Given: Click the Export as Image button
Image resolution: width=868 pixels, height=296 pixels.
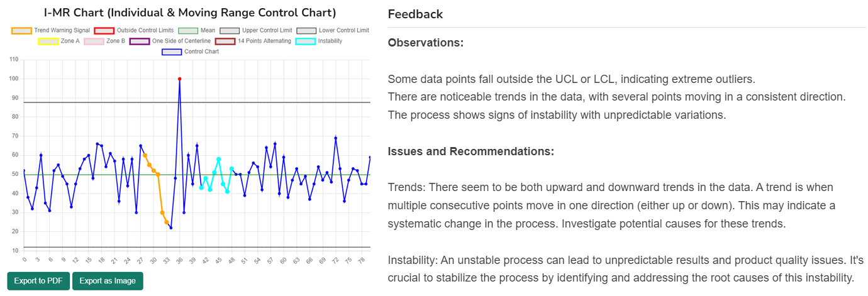Looking at the screenshot, I should [108, 281].
